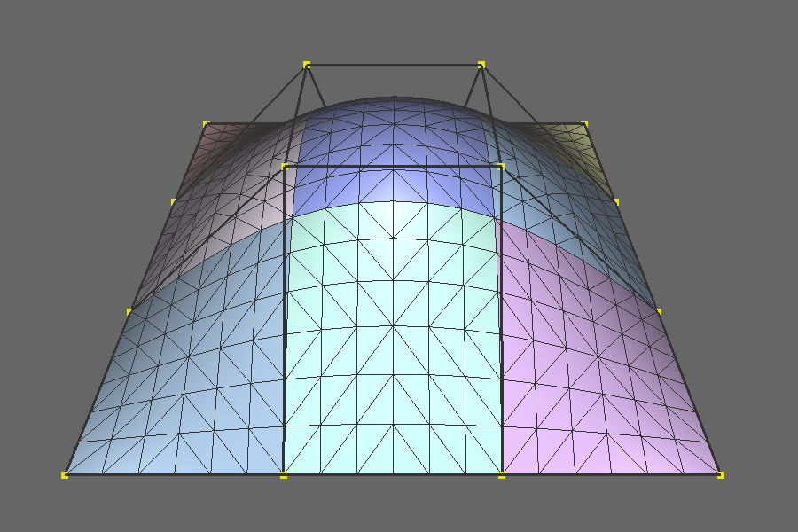The height and width of the screenshot is (532, 798).
Task: Click control point at base of right vertical cage line
Action: [x=502, y=475]
